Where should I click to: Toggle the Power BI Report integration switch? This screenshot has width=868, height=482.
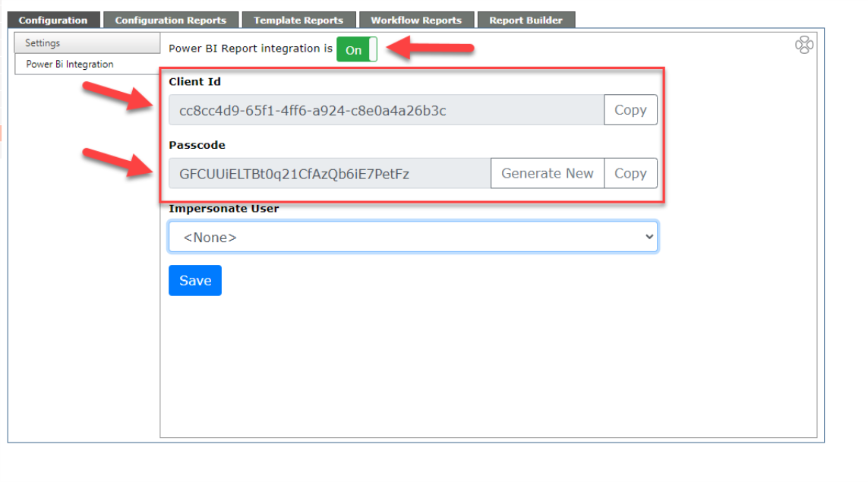(x=356, y=49)
